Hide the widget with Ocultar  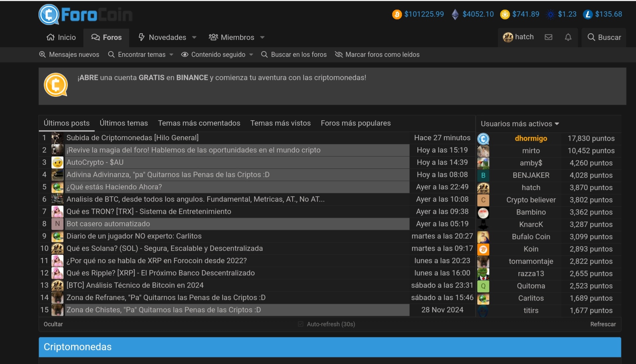coord(53,324)
